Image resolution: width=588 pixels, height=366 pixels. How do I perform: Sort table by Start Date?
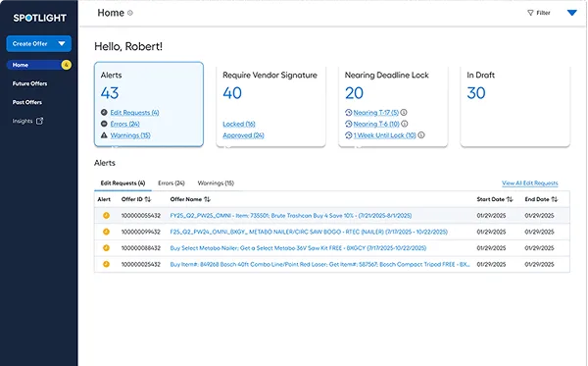(510, 199)
